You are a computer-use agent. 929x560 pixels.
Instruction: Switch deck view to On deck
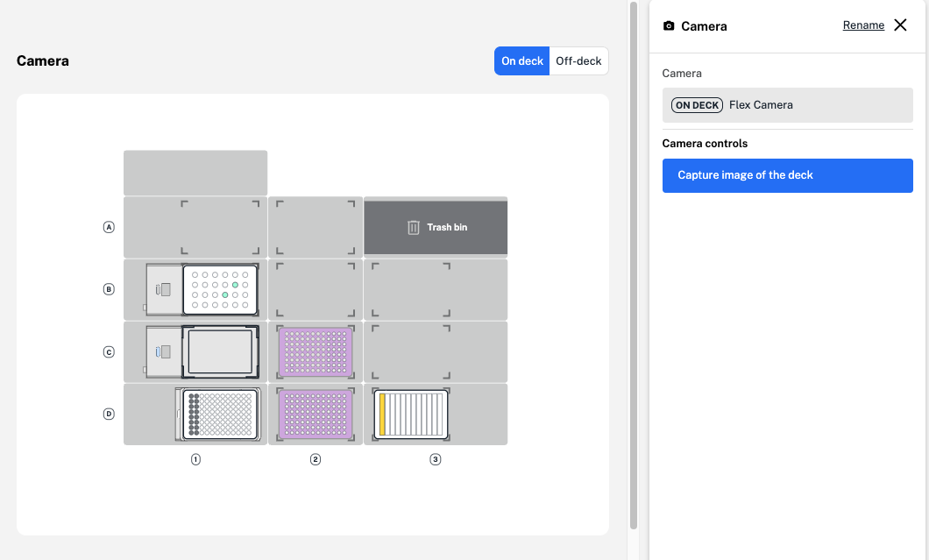tap(522, 61)
